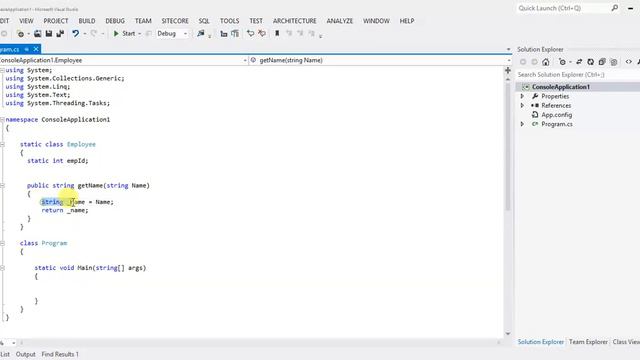Expand the References node
The width and height of the screenshot is (640, 360).
tap(522, 105)
